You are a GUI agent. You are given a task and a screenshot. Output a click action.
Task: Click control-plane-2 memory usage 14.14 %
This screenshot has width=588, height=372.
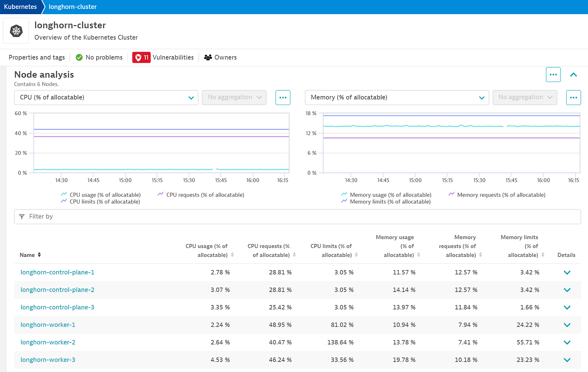pos(404,290)
